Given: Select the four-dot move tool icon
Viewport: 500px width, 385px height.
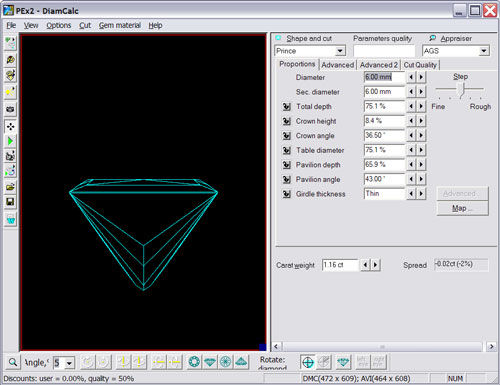Looking at the screenshot, I should click(10, 127).
